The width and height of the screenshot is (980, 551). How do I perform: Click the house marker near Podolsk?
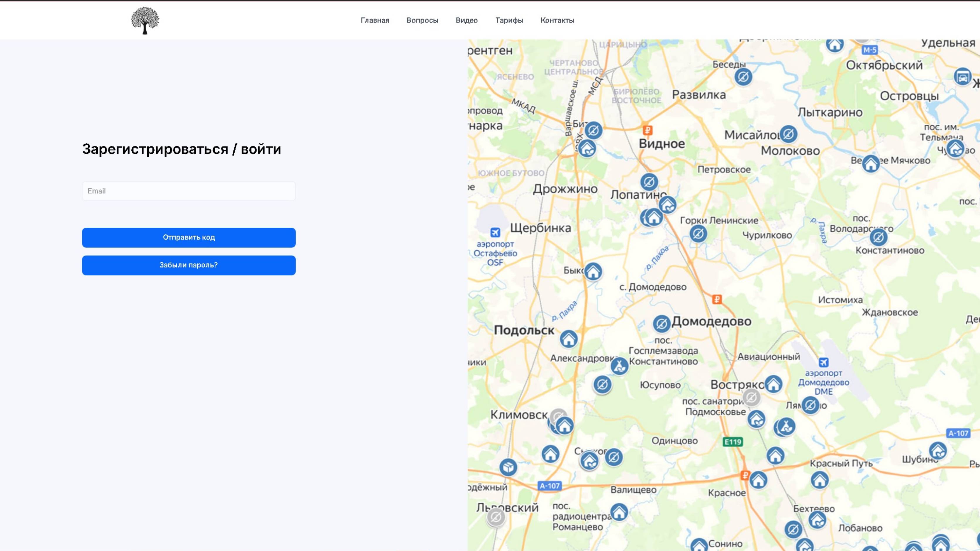coord(568,339)
